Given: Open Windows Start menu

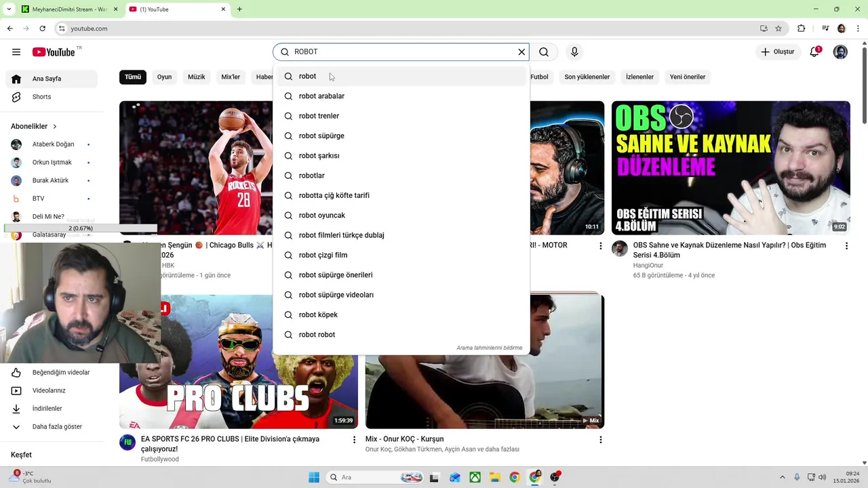Looking at the screenshot, I should click(314, 477).
